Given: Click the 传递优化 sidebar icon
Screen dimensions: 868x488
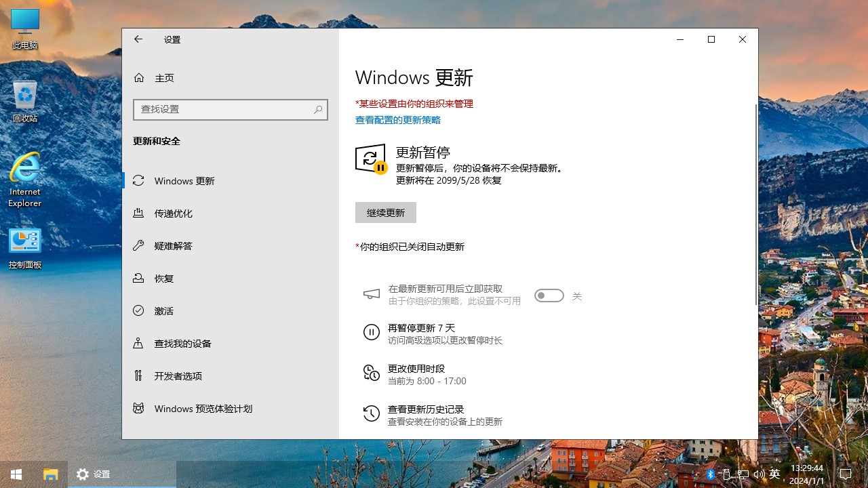Looking at the screenshot, I should click(x=138, y=213).
